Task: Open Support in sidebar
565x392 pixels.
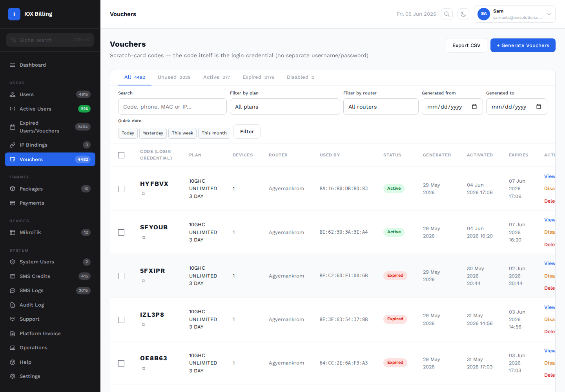Action: (50, 319)
